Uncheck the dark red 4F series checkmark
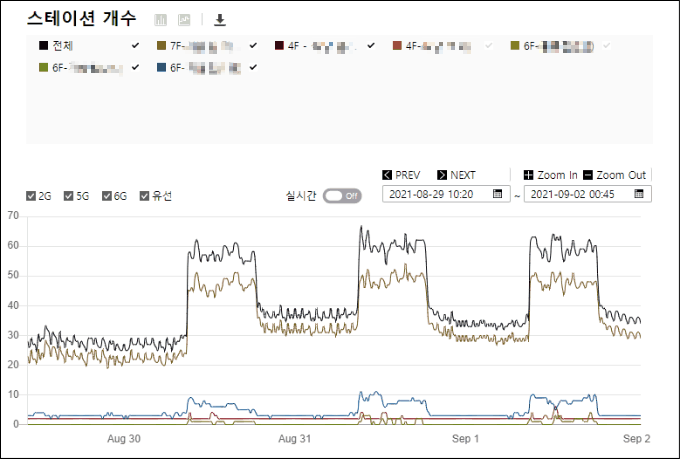This screenshot has width=680, height=459. point(371,45)
